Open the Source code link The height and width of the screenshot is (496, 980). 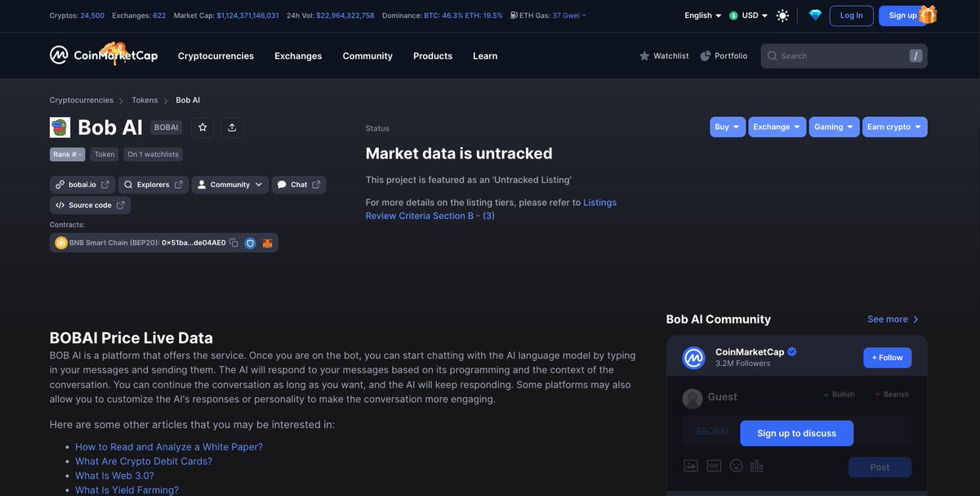coord(90,205)
